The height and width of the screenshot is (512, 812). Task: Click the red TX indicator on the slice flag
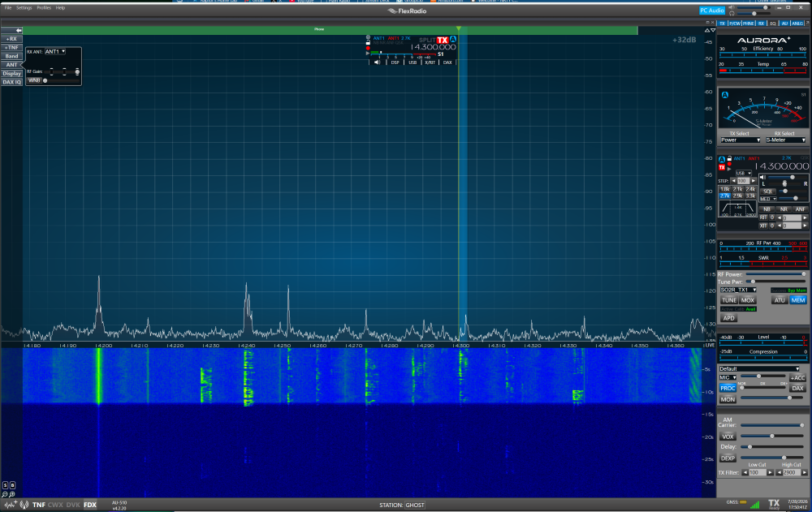[443, 40]
